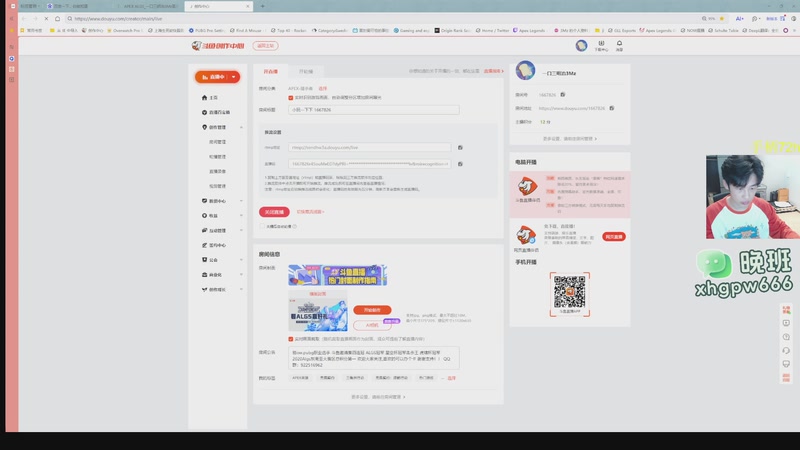Click the bookmark star in address bar

(721, 19)
